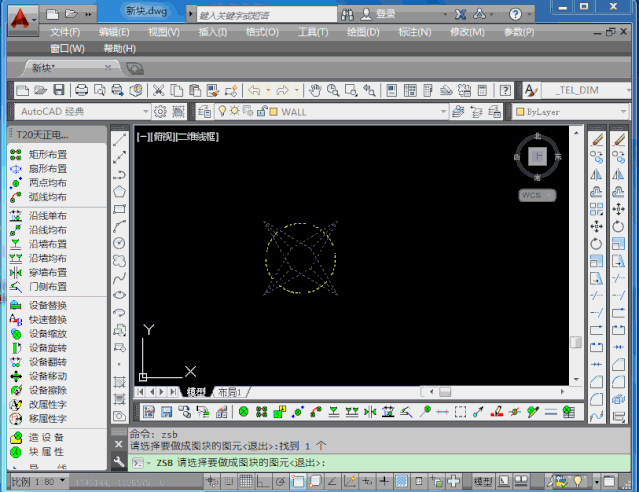
Task: Click the Help question mark toolbar icon
Action: [505, 90]
